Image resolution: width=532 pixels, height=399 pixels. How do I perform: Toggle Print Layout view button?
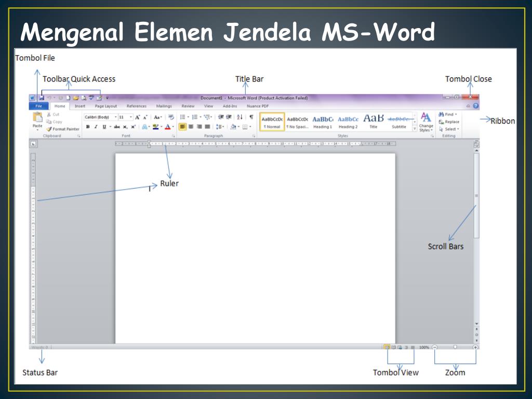[387, 347]
